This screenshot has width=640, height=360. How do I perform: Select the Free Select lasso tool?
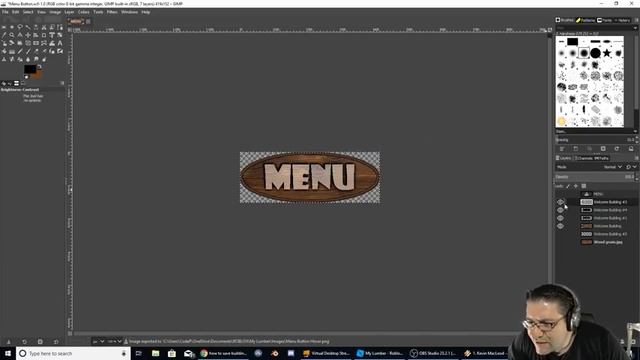[20, 27]
